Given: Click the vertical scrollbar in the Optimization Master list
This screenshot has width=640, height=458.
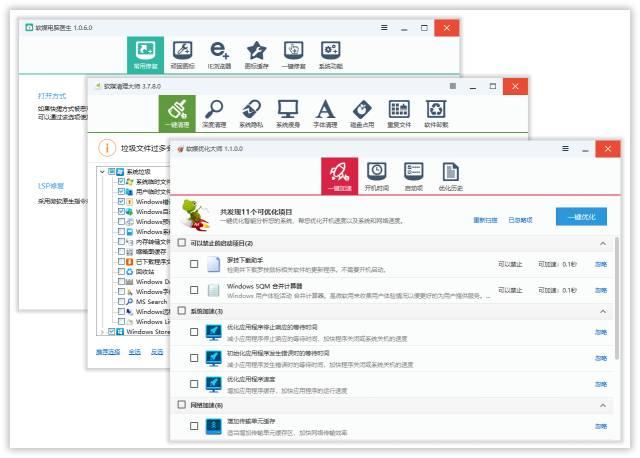Looking at the screenshot, I should pos(616,298).
